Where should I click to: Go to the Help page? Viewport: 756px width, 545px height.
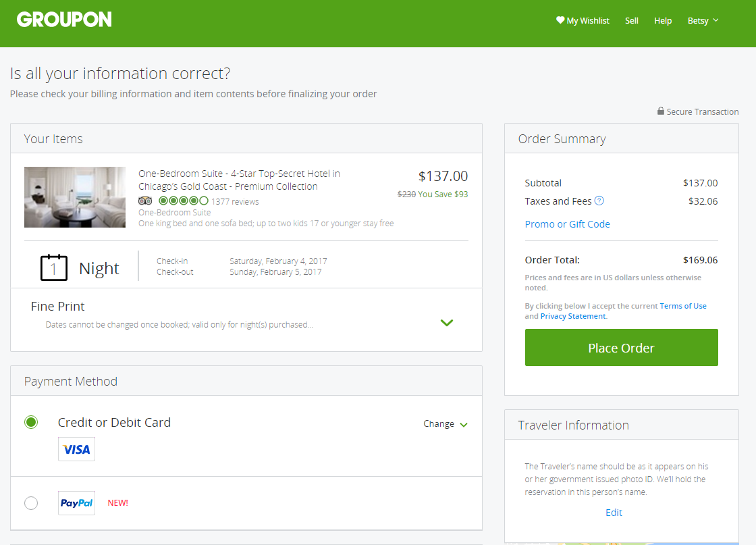(x=663, y=20)
